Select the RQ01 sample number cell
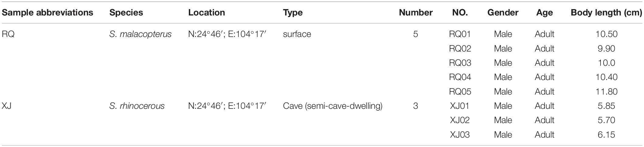644x147 pixels. (460, 34)
